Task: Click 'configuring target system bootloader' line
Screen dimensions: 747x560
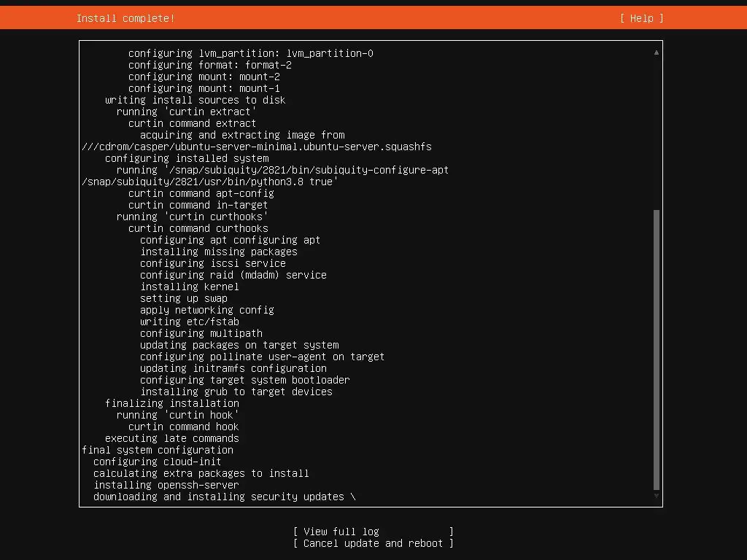Action: (x=245, y=380)
